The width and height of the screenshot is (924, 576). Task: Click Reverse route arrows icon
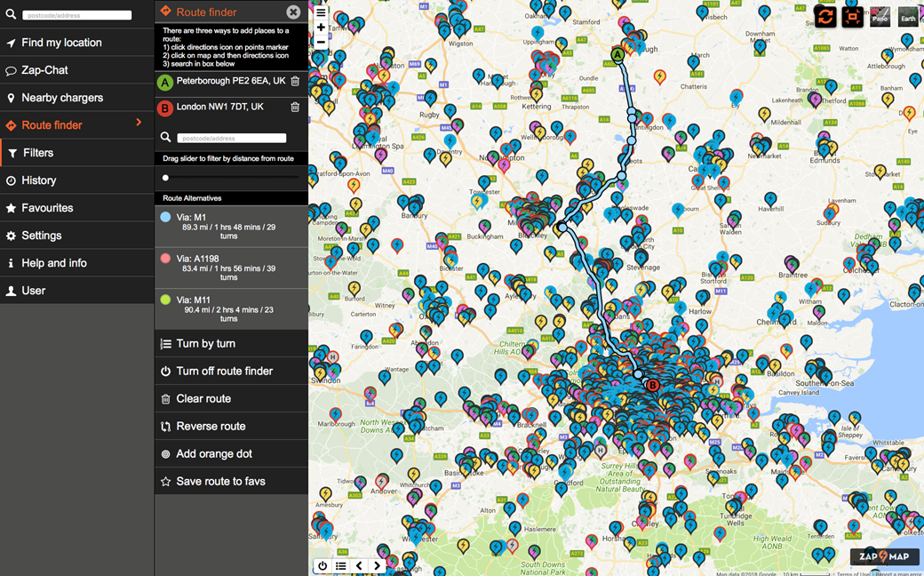coord(165,427)
